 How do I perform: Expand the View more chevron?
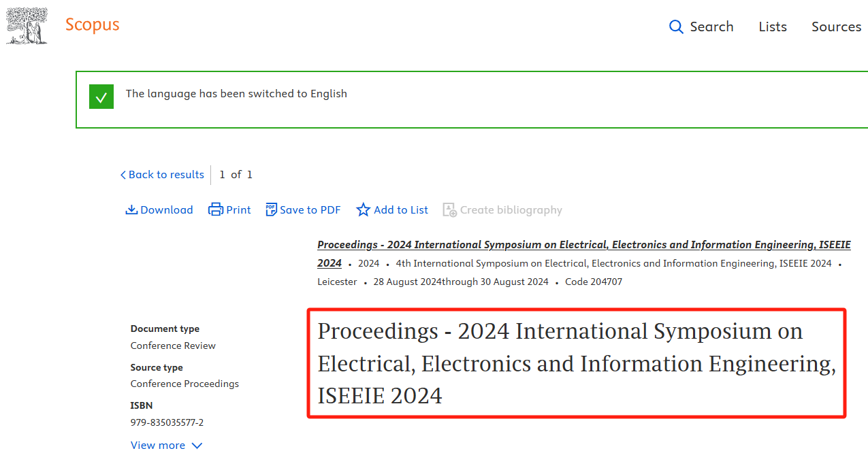197,446
